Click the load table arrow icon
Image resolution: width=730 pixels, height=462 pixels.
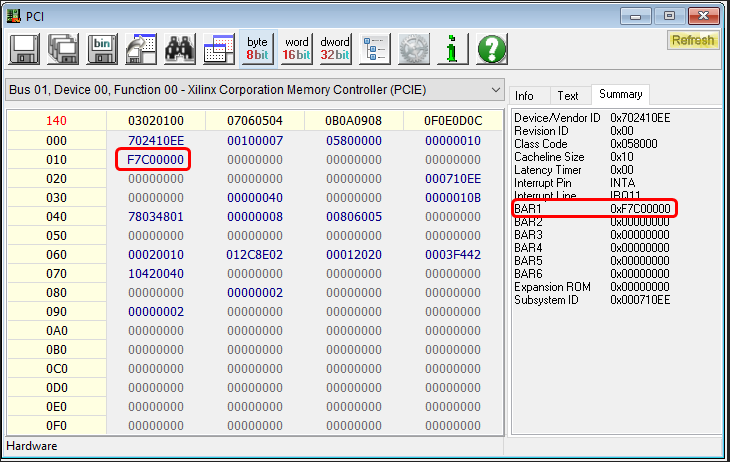coord(141,48)
